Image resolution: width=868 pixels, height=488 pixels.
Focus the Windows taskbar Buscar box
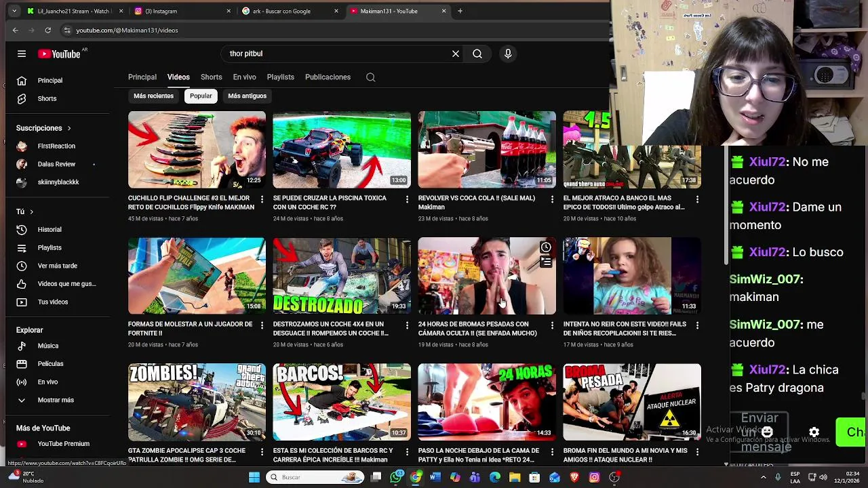pyautogui.click(x=315, y=477)
